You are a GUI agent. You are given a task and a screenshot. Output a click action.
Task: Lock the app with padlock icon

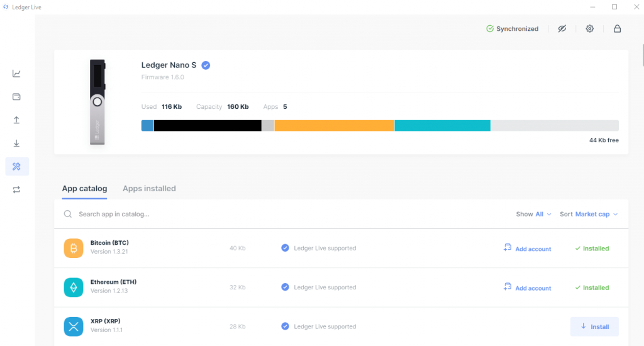(x=617, y=29)
